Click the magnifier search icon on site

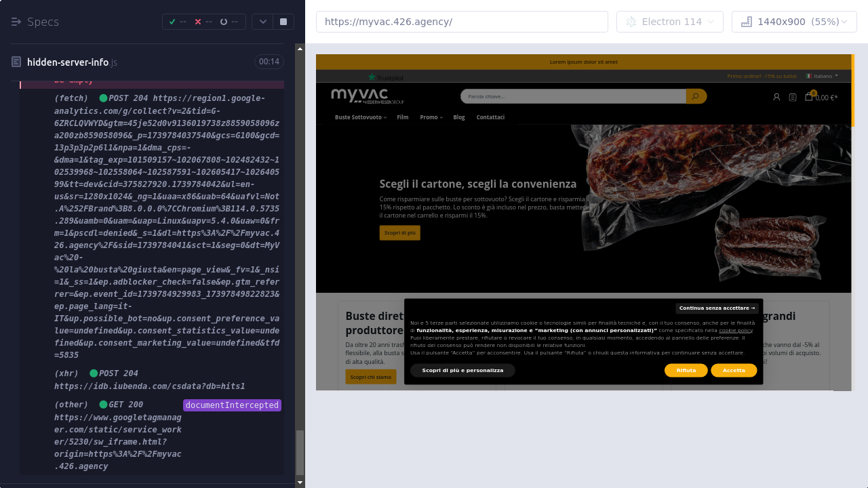696,96
